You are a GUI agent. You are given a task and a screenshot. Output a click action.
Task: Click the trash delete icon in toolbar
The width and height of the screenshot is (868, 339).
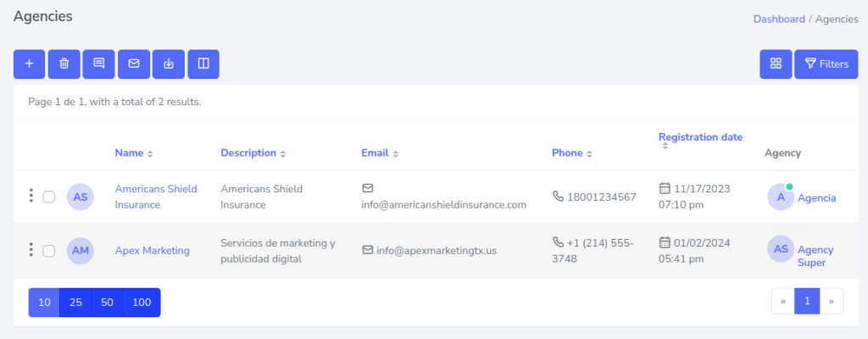(64, 64)
